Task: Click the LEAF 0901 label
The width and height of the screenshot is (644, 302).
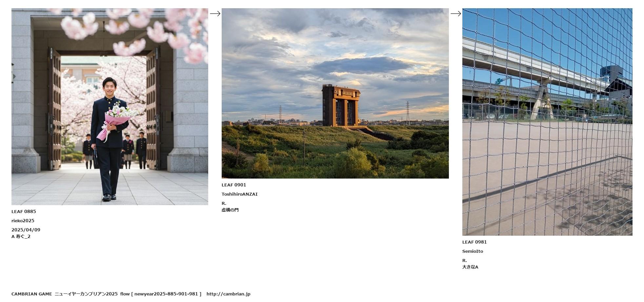Action: tap(234, 185)
